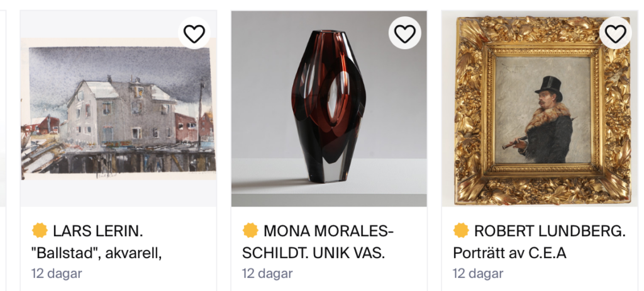Click "12 dagar" under Robert Lundberg listing
The height and width of the screenshot is (291, 644).
(x=478, y=273)
